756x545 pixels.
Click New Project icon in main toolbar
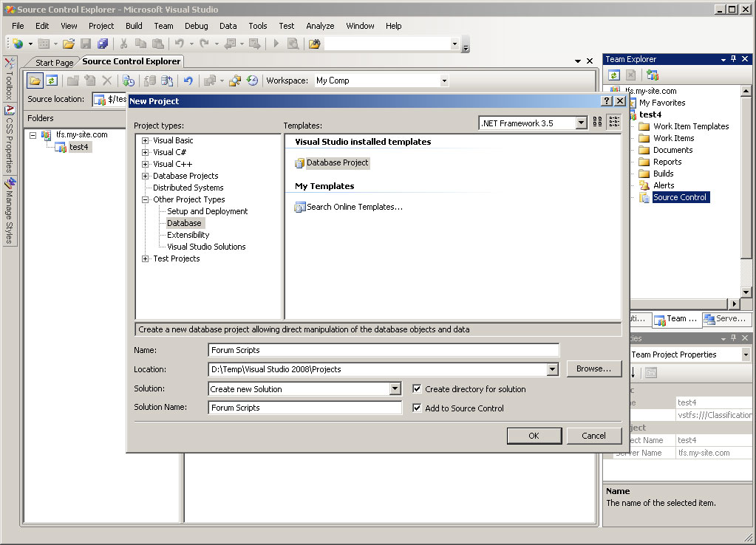pyautogui.click(x=18, y=44)
